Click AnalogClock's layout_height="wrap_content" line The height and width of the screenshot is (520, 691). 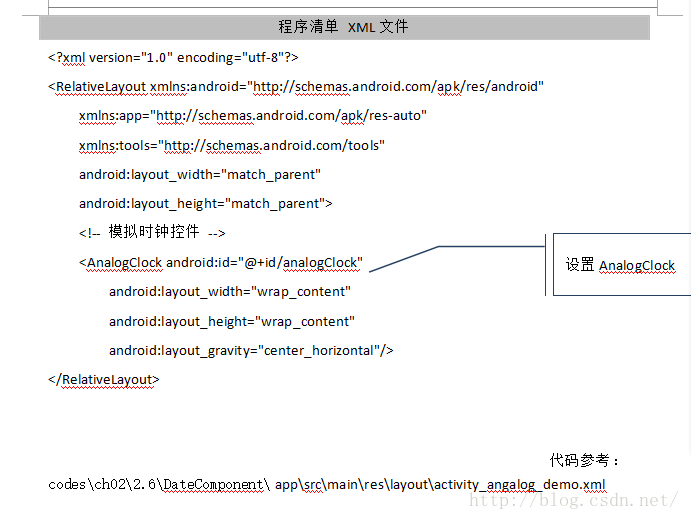coord(232,322)
